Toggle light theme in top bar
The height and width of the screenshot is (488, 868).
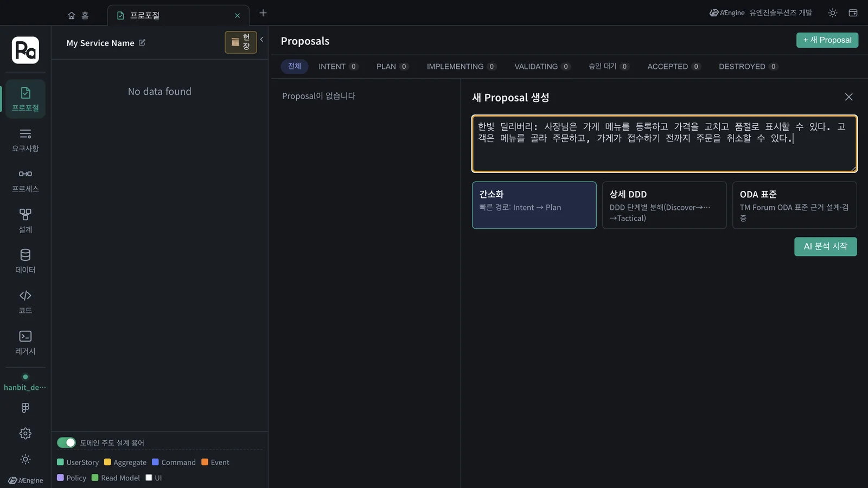point(832,13)
